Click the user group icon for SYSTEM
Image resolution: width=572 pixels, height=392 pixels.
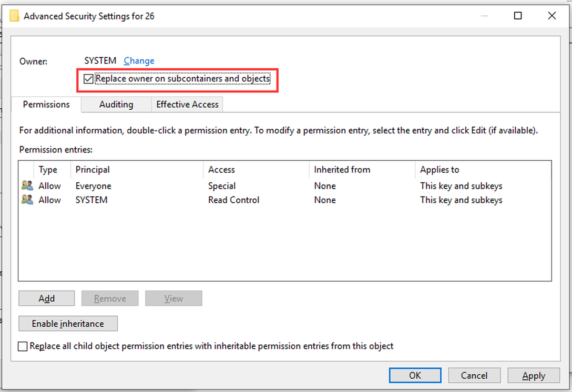(27, 200)
